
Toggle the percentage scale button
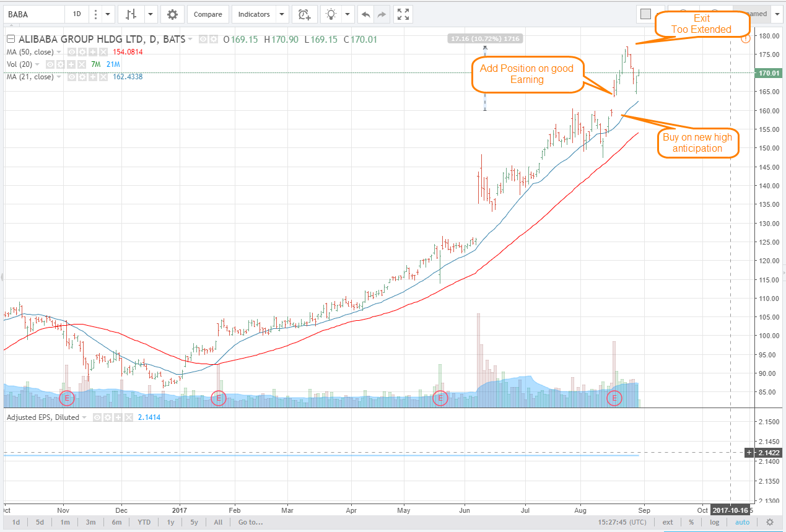[691, 522]
